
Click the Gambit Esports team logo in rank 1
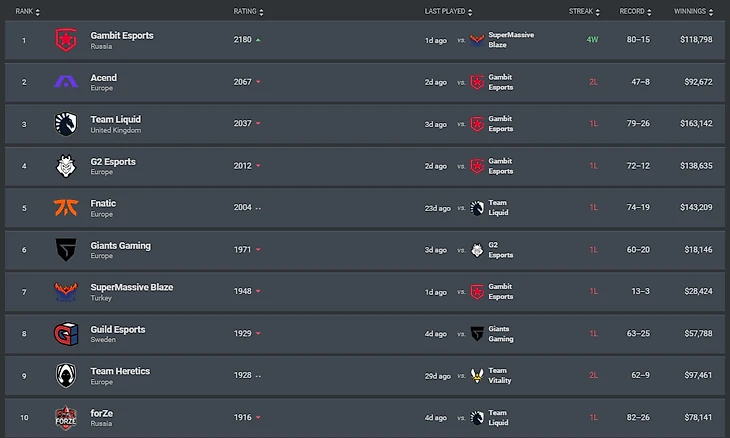click(x=66, y=40)
